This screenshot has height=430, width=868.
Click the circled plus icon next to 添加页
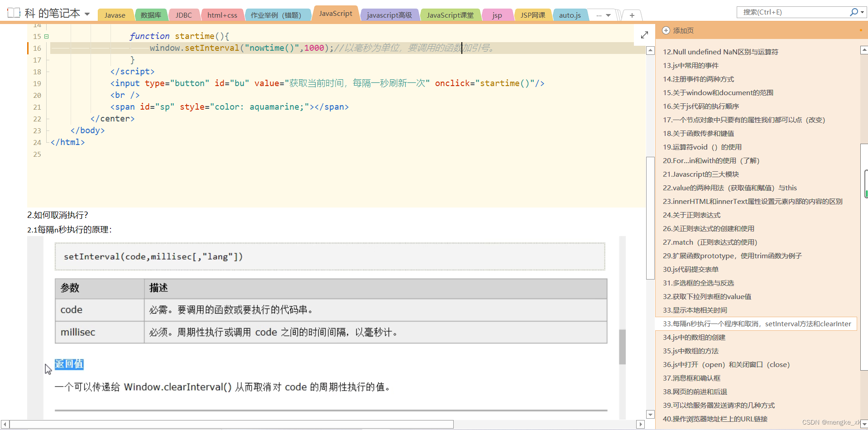(x=666, y=30)
